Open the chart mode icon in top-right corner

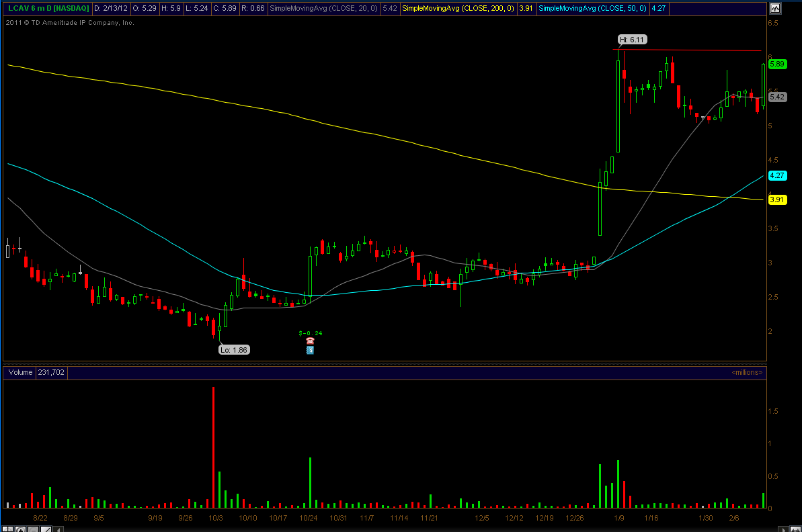[x=775, y=8]
